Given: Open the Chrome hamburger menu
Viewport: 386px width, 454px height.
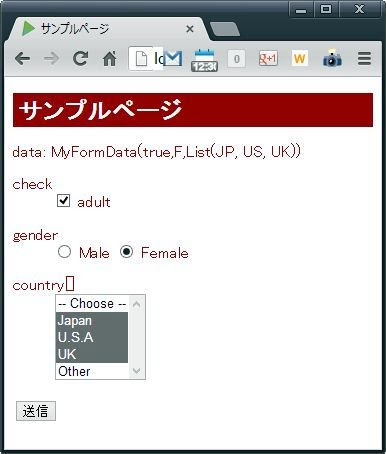Looking at the screenshot, I should (x=364, y=59).
